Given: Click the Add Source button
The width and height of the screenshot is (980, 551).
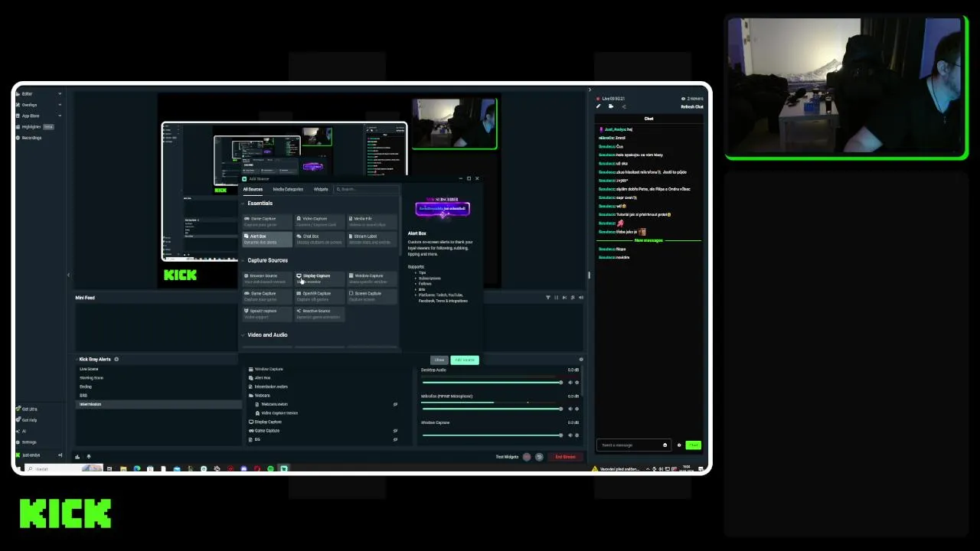Looking at the screenshot, I should click(x=465, y=360).
